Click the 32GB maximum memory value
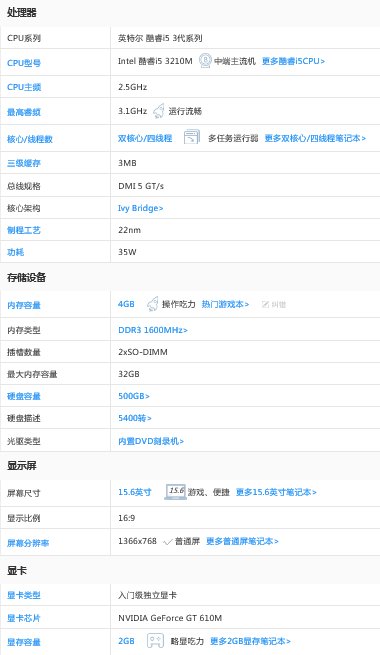 (129, 374)
